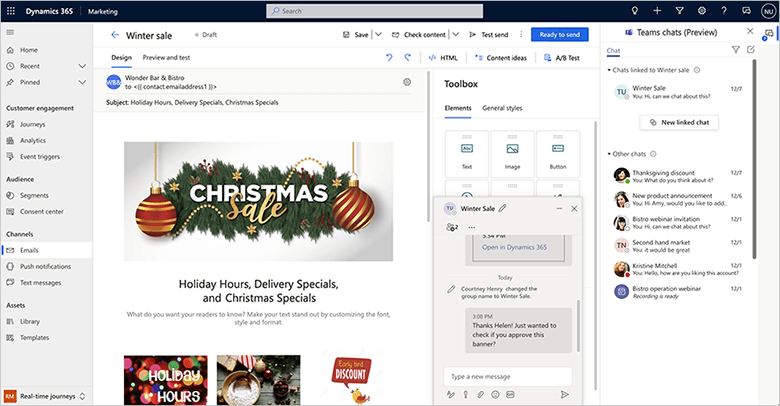Click the filter icon in Teams chats panel

[x=736, y=50]
